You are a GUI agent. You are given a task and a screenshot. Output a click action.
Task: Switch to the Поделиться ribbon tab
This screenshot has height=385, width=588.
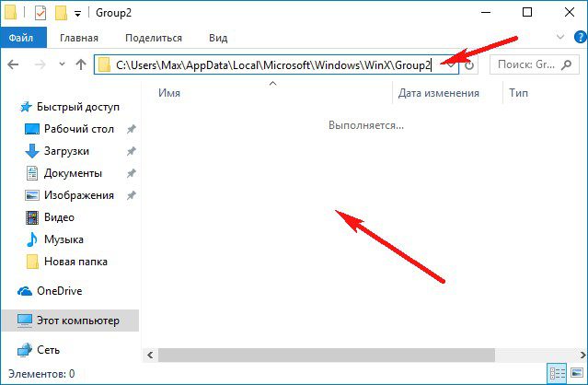click(154, 38)
